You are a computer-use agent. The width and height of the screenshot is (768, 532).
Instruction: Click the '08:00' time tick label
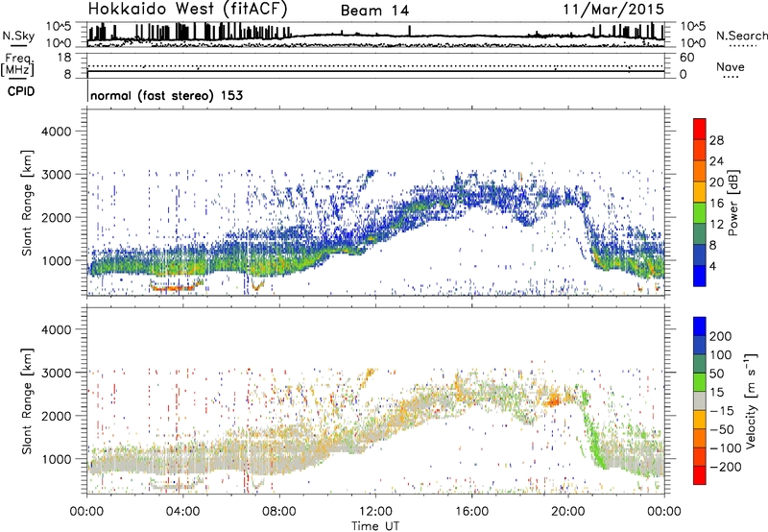coord(278,512)
